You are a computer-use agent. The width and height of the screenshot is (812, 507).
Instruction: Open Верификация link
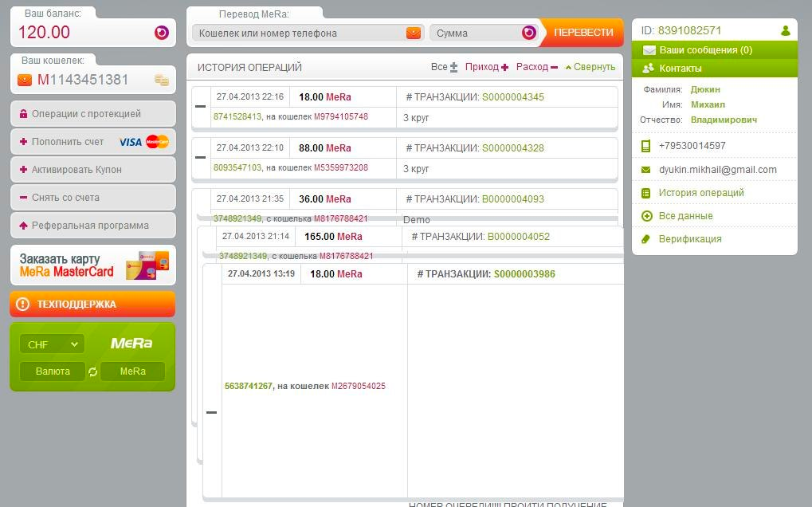(x=690, y=239)
